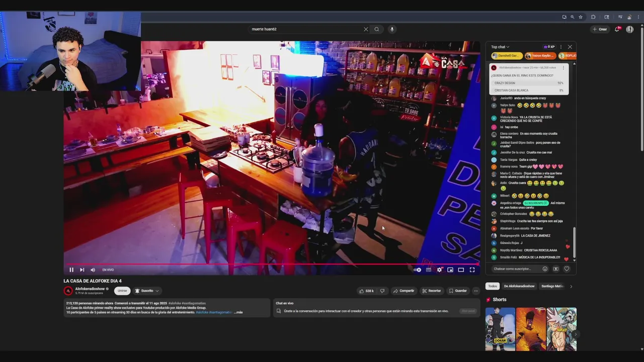Image resolution: width=644 pixels, height=362 pixels.
Task: Open Alofokeradioshow channel name link
Action: tap(90, 289)
